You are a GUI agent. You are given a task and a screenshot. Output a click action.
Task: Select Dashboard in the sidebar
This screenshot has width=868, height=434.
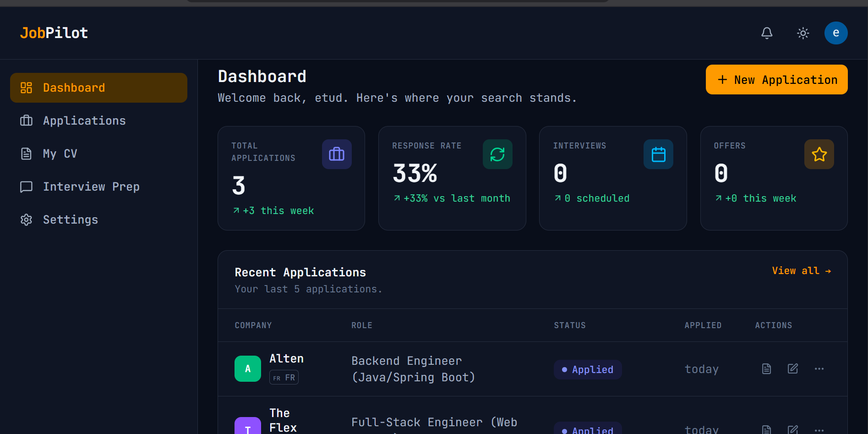pos(98,88)
